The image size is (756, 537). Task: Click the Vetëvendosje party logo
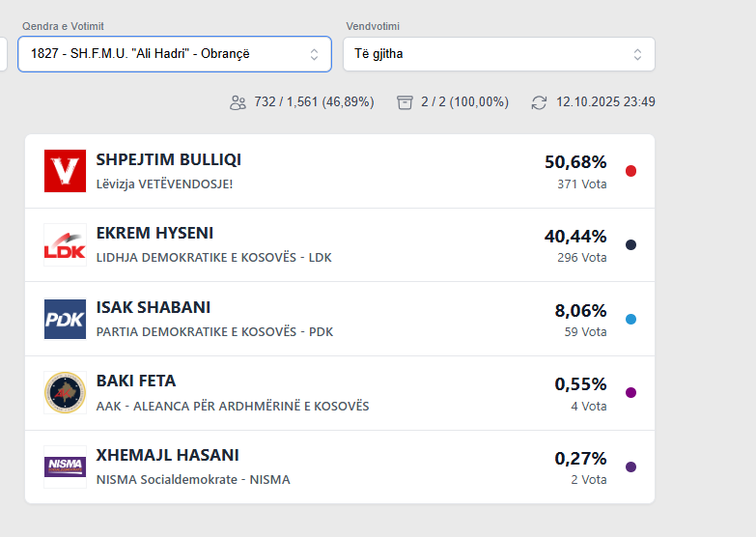[65, 171]
